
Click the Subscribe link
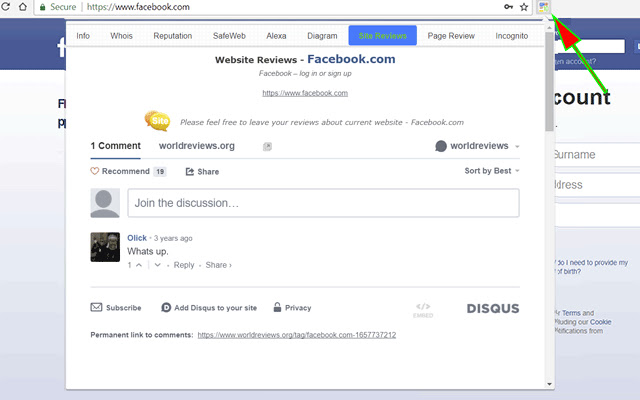[124, 308]
